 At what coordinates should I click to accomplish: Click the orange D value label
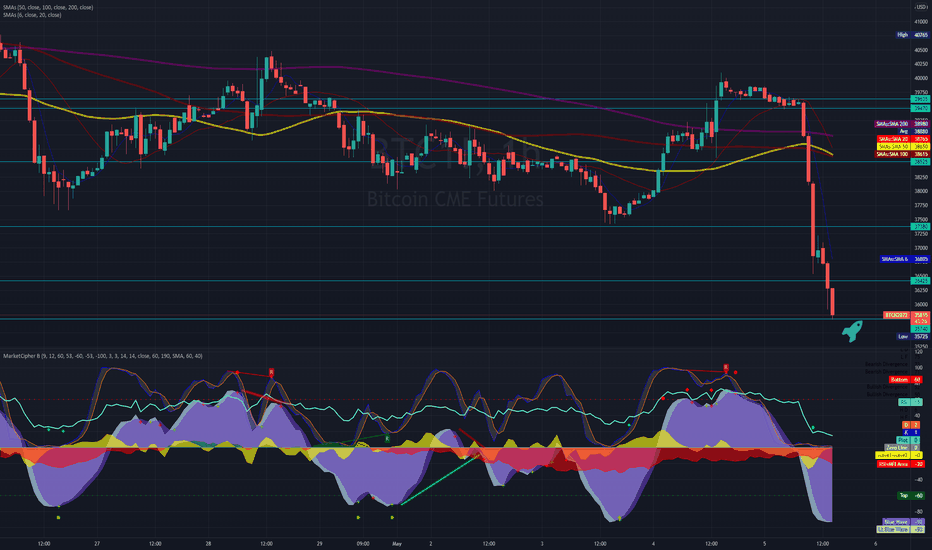pos(911,425)
